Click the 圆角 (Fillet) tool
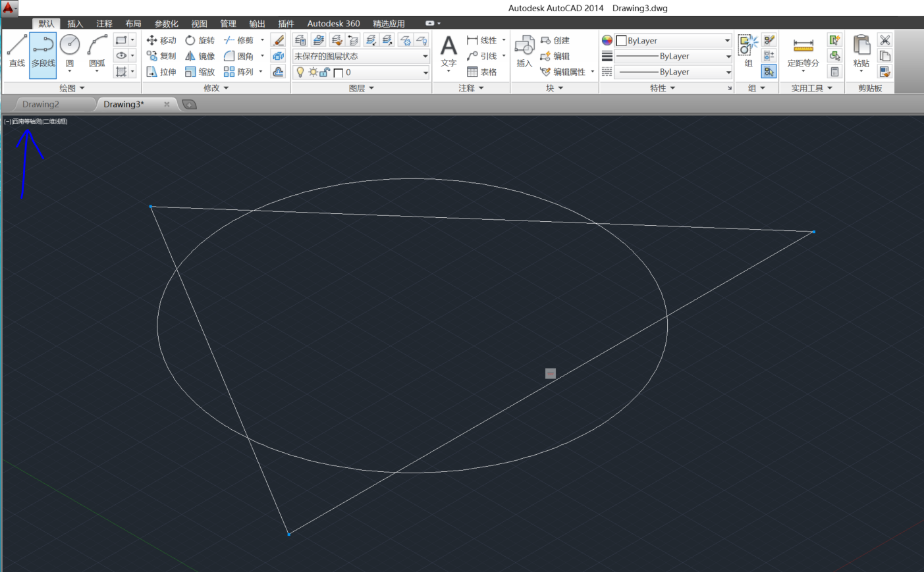The height and width of the screenshot is (572, 924). (238, 56)
